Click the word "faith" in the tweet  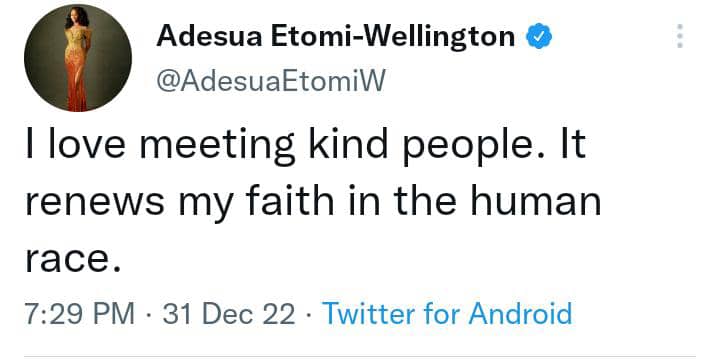(290, 200)
